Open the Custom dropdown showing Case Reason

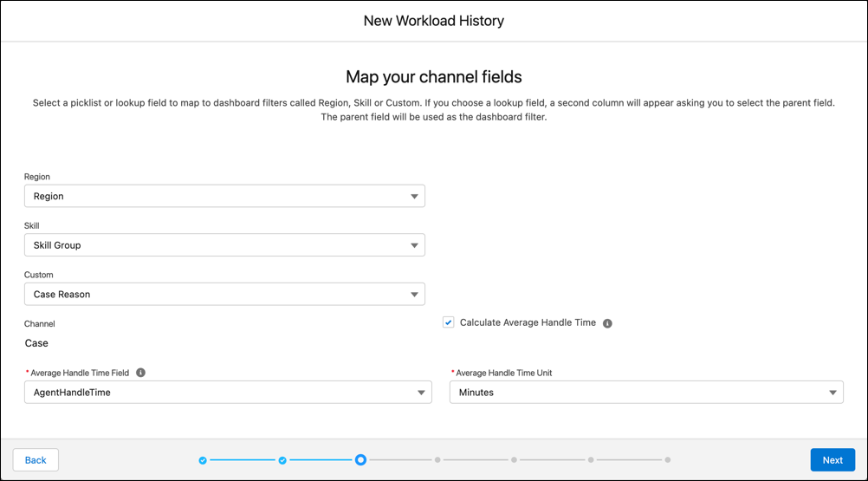(224, 294)
